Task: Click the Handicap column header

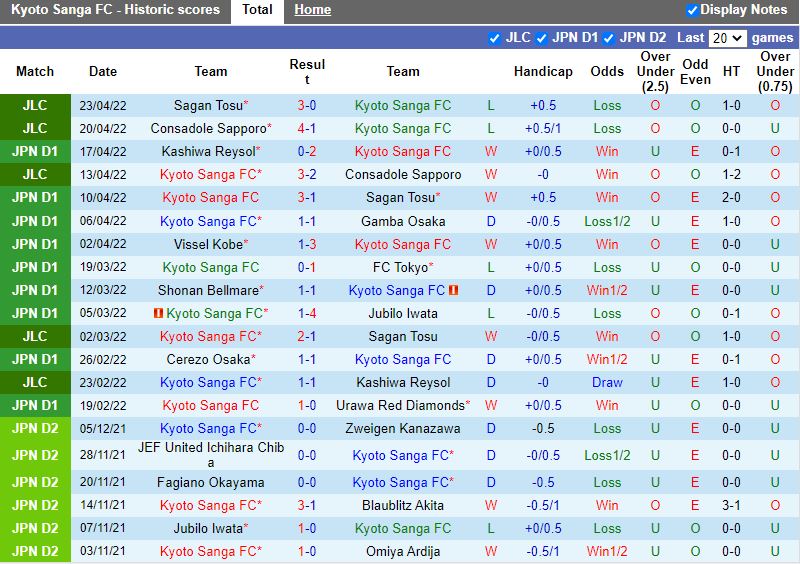Action: [543, 71]
